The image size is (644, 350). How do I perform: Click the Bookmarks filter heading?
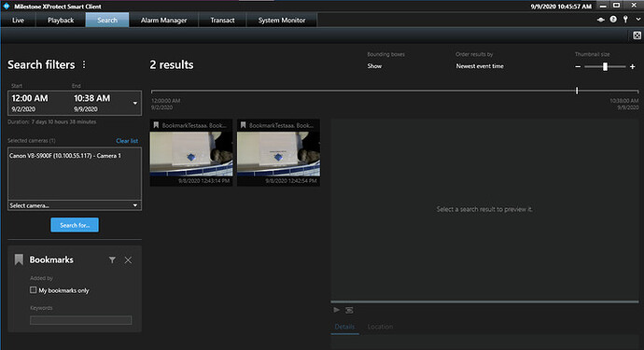coord(51,259)
